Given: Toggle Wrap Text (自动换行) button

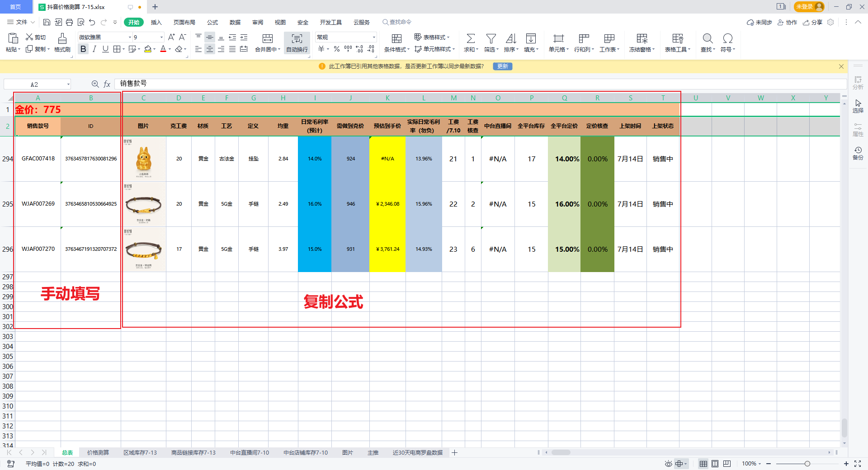Looking at the screenshot, I should pos(297,42).
